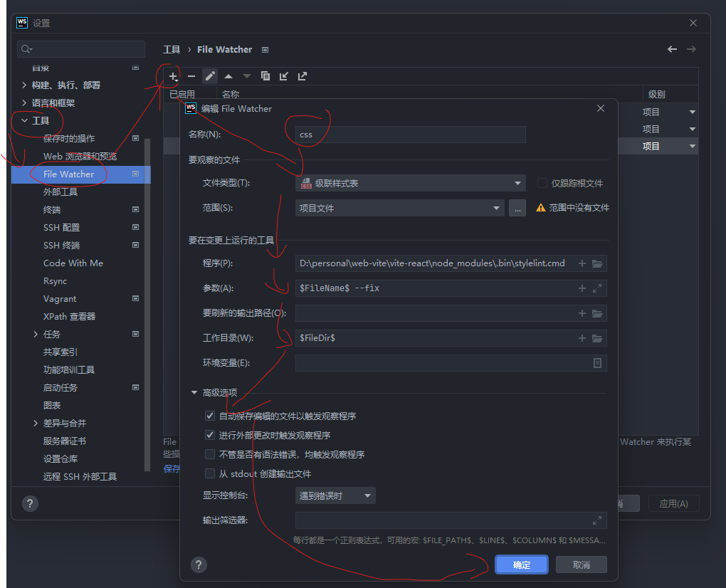Click the remove watcher minus icon
The width and height of the screenshot is (726, 588).
[191, 76]
